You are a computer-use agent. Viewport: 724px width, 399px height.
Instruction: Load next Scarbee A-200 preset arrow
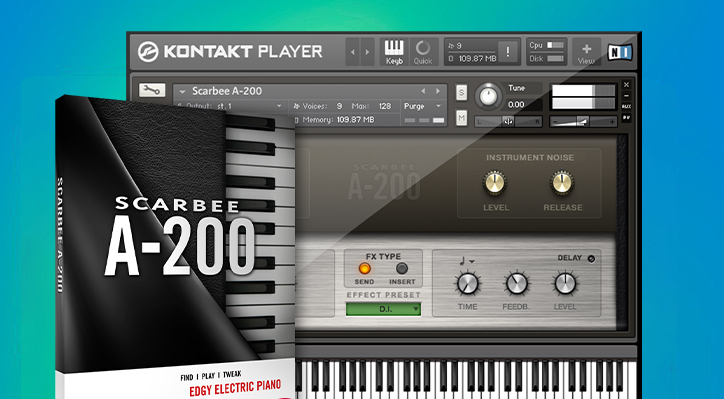click(438, 91)
